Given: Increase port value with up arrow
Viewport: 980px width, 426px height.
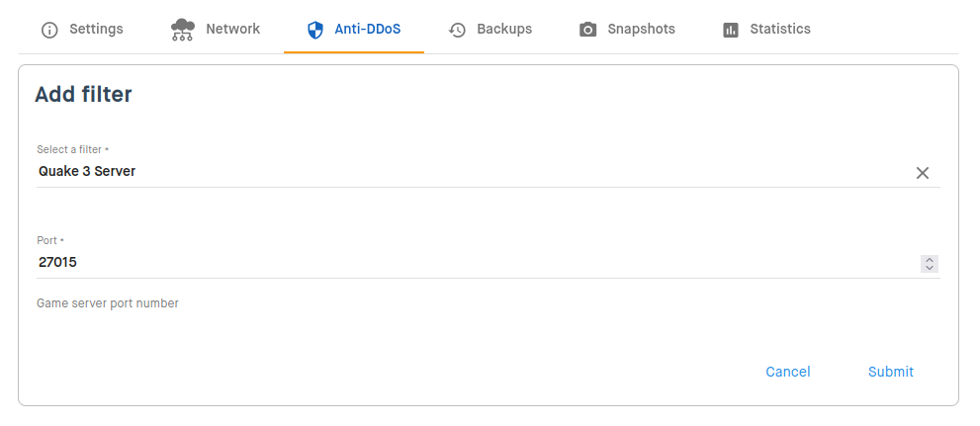Looking at the screenshot, I should pyautogui.click(x=930, y=260).
